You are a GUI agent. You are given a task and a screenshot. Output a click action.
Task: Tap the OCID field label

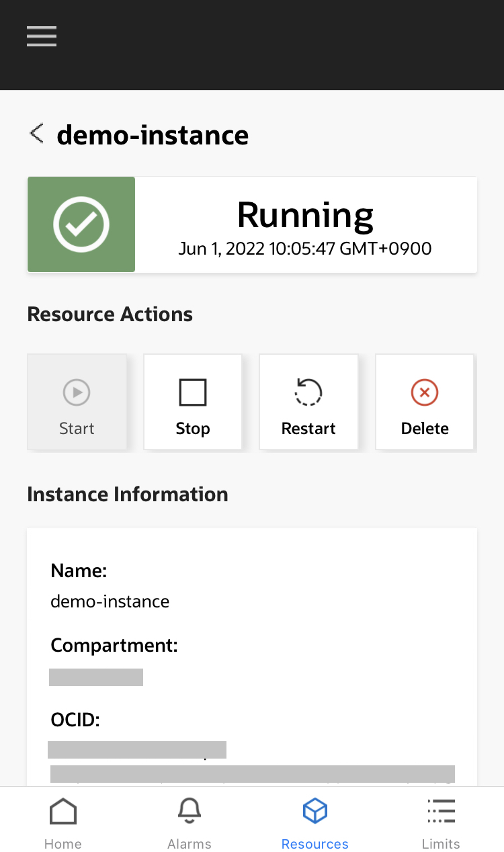click(75, 720)
